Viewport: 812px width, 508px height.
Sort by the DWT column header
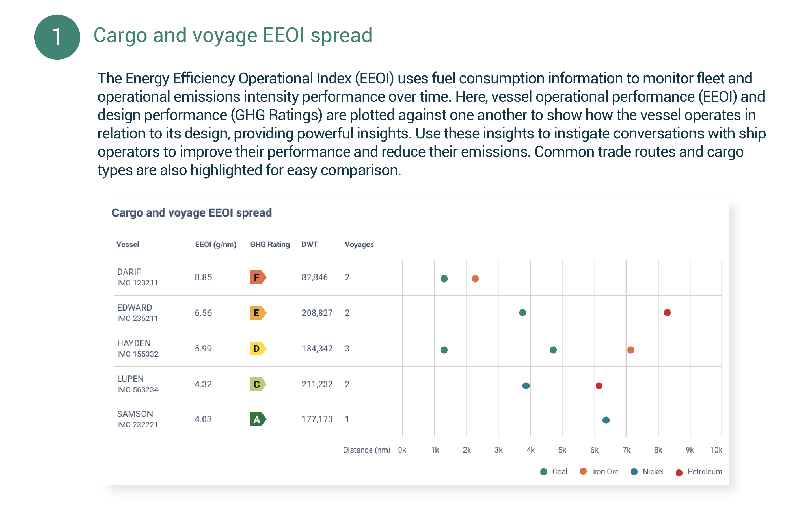coord(309,245)
